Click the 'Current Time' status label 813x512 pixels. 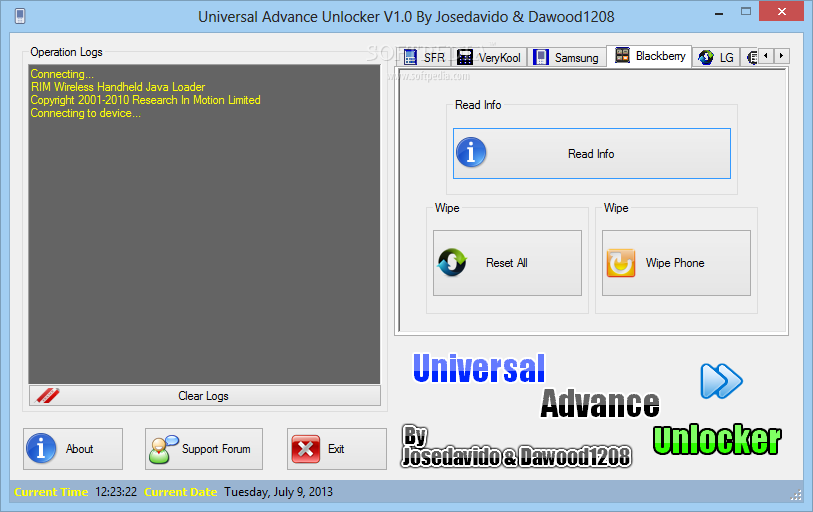pyautogui.click(x=51, y=492)
